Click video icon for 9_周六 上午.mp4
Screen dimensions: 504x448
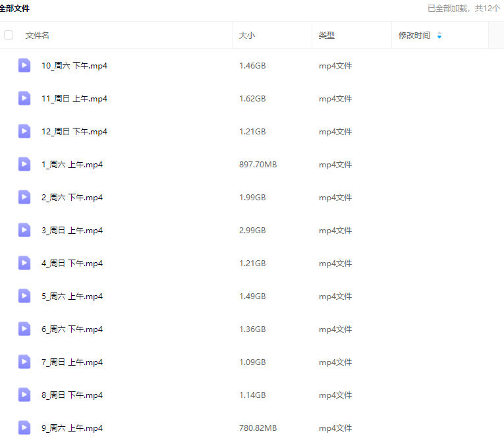[24, 428]
